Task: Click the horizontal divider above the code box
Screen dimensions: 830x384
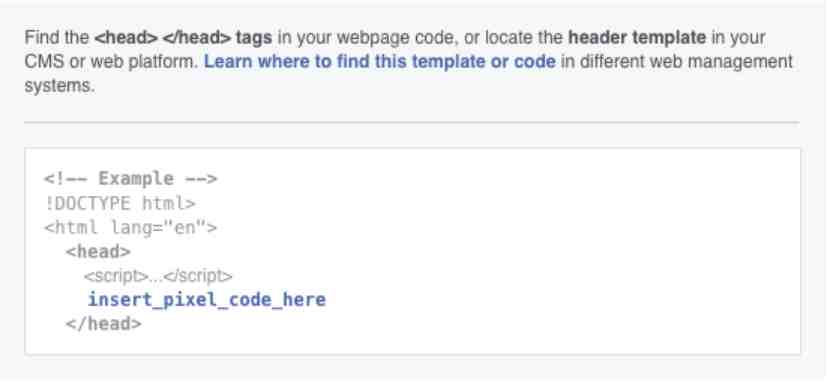Action: click(x=412, y=122)
